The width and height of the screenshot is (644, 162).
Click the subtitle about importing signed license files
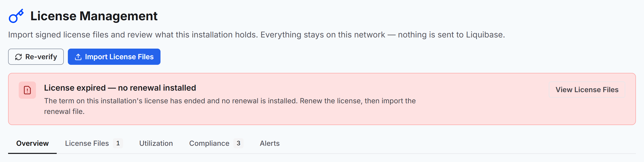pyautogui.click(x=256, y=35)
